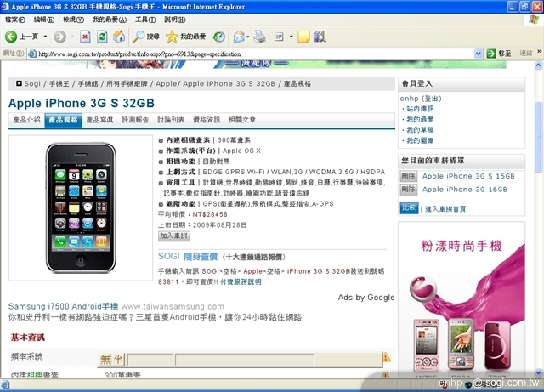Remove Apple iPhone 3G 16GB with 刪除
544x392 pixels.
coord(408,190)
